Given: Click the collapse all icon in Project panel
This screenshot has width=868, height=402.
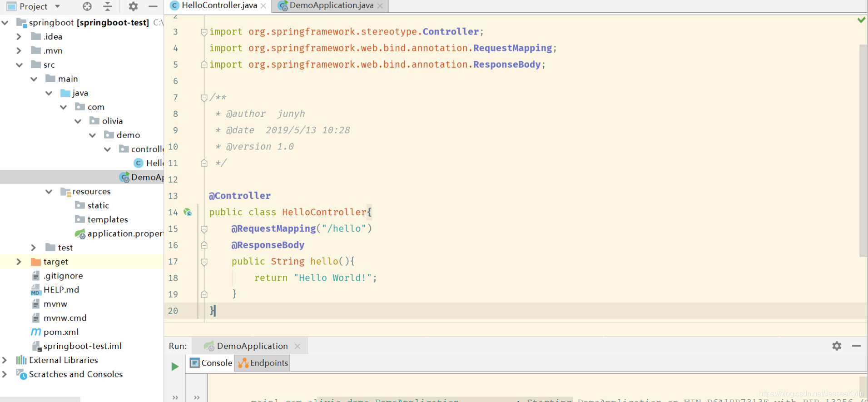Looking at the screenshot, I should point(108,6).
